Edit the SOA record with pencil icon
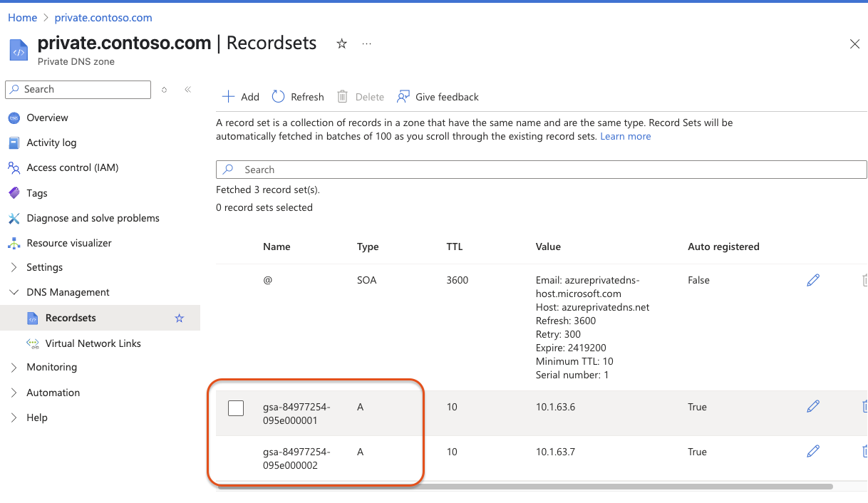Viewport: 868px width, 503px height. point(813,280)
